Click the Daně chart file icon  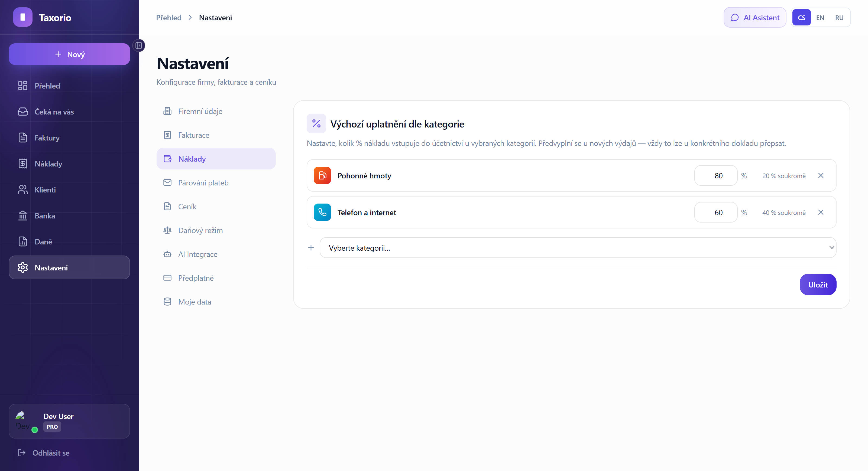coord(22,241)
